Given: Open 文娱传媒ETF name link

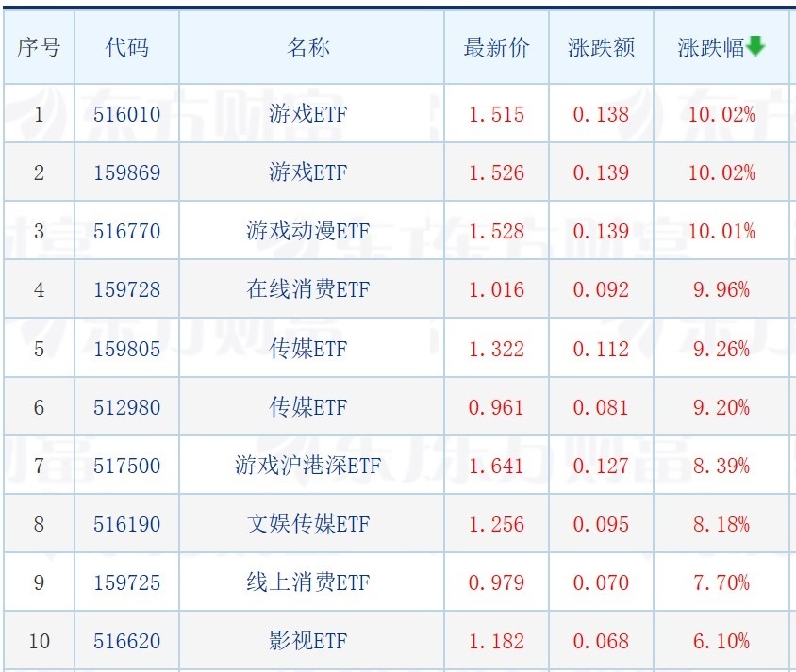Looking at the screenshot, I should click(308, 524).
